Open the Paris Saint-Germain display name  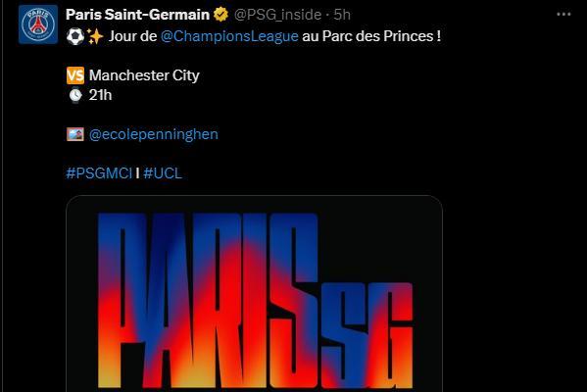[137, 15]
